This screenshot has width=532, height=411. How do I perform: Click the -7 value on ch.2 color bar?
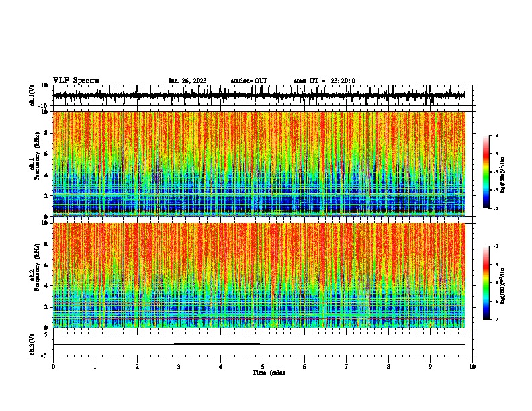click(x=496, y=319)
